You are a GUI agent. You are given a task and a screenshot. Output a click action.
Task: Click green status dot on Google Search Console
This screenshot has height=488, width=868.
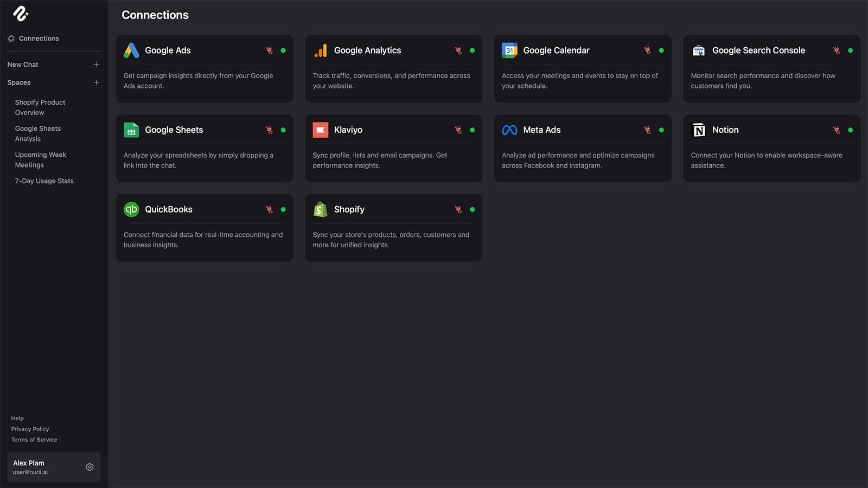coord(851,50)
